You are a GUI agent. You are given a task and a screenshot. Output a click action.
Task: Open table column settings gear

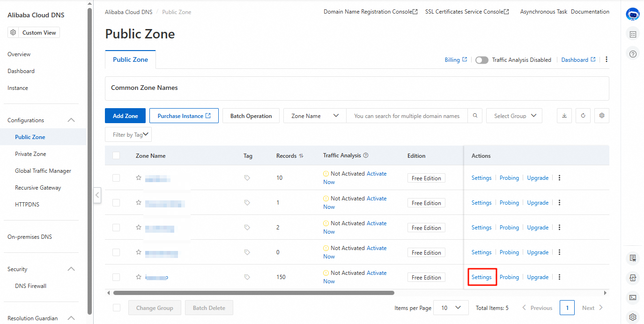click(602, 116)
